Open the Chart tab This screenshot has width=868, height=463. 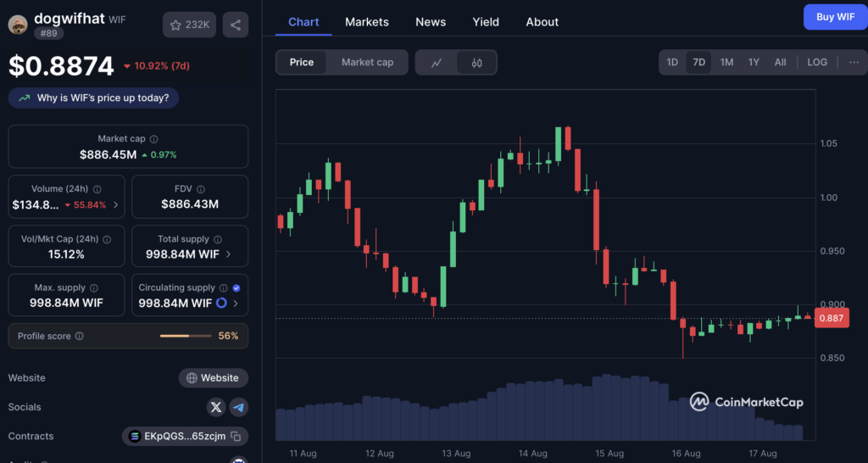tap(303, 22)
